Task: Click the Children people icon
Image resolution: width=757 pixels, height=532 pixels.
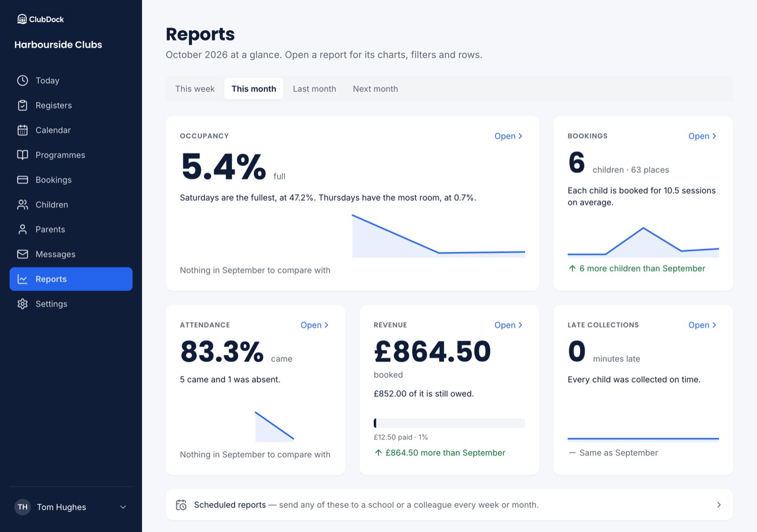Action: pos(23,205)
